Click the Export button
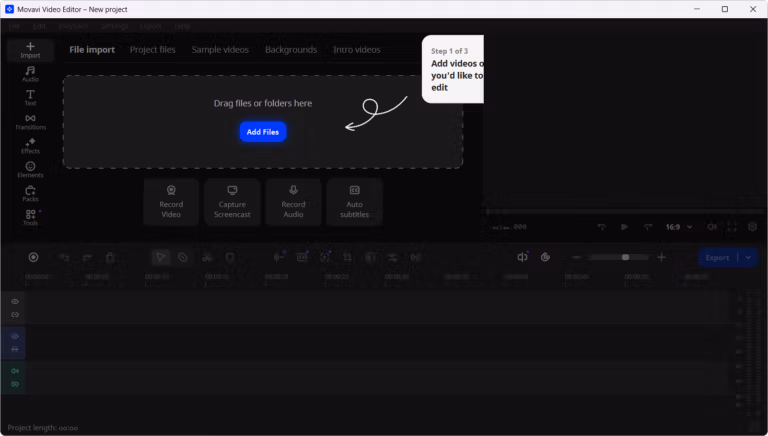The image size is (768, 436). 718,258
